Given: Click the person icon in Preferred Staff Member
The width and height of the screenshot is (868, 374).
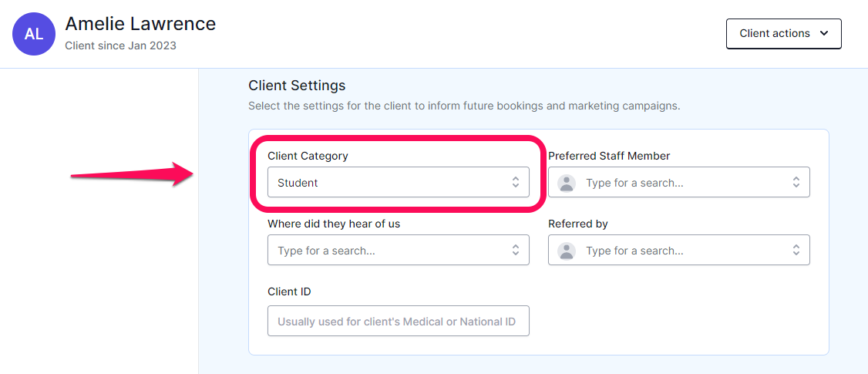Looking at the screenshot, I should click(x=567, y=183).
